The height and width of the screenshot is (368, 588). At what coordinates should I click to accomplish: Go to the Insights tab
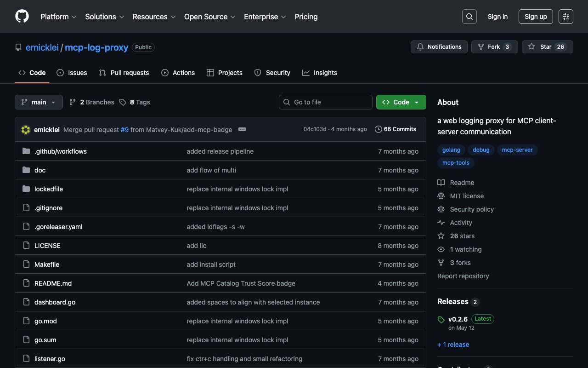(320, 73)
